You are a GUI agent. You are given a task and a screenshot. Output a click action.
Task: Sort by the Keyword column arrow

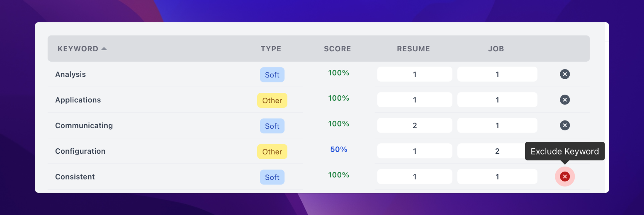pos(104,48)
